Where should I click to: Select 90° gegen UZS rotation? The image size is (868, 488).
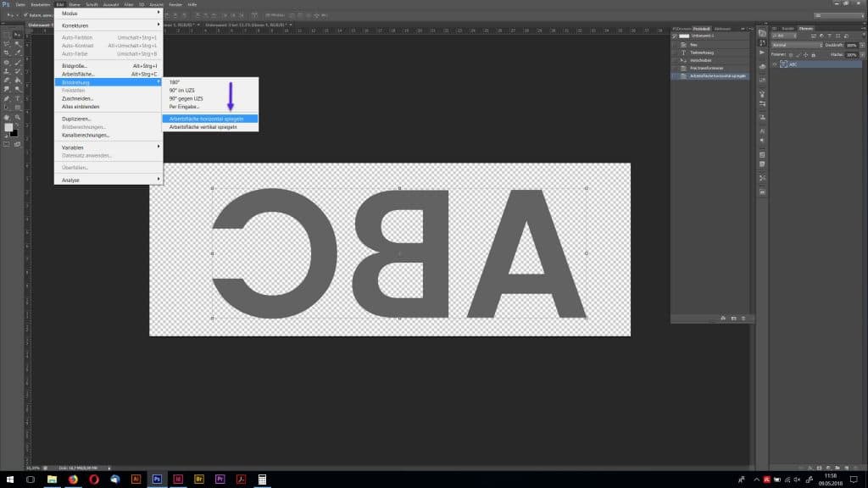coord(210,98)
